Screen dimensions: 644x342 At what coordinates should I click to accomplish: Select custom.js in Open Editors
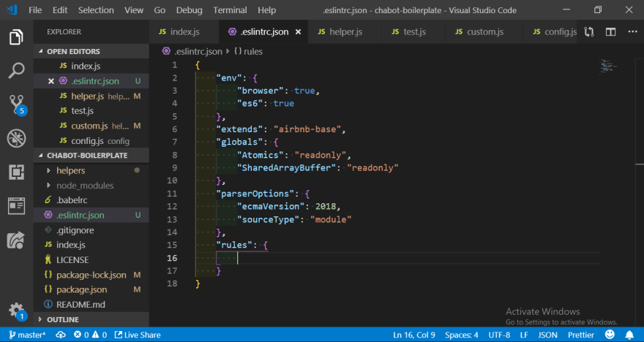pyautogui.click(x=91, y=126)
